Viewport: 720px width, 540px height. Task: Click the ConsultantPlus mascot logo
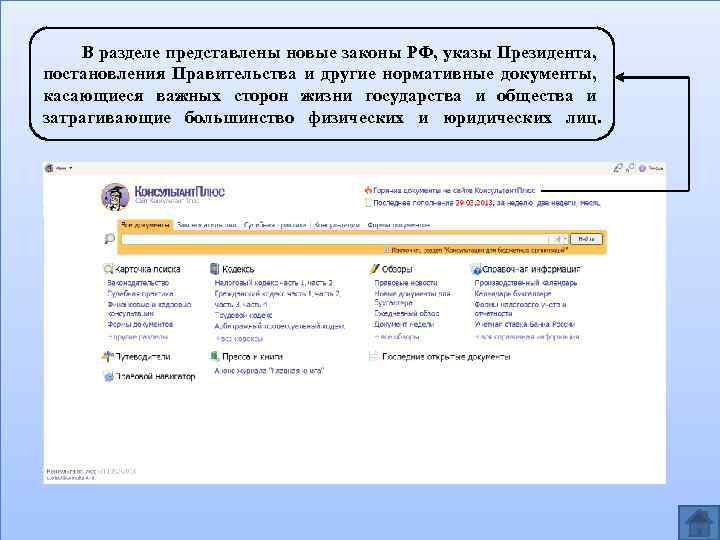click(x=115, y=197)
